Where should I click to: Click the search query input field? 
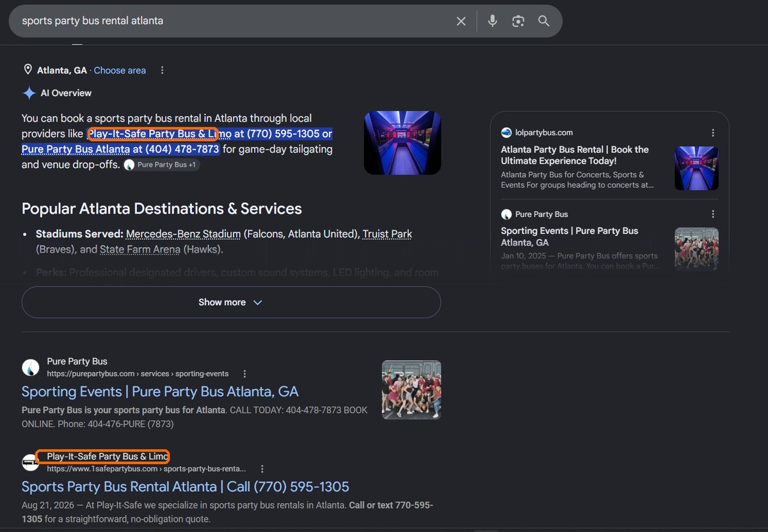[234, 21]
